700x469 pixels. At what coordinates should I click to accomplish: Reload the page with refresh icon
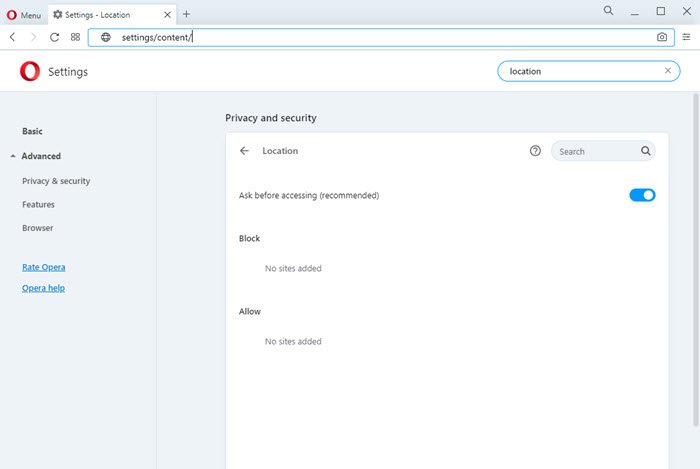click(54, 37)
